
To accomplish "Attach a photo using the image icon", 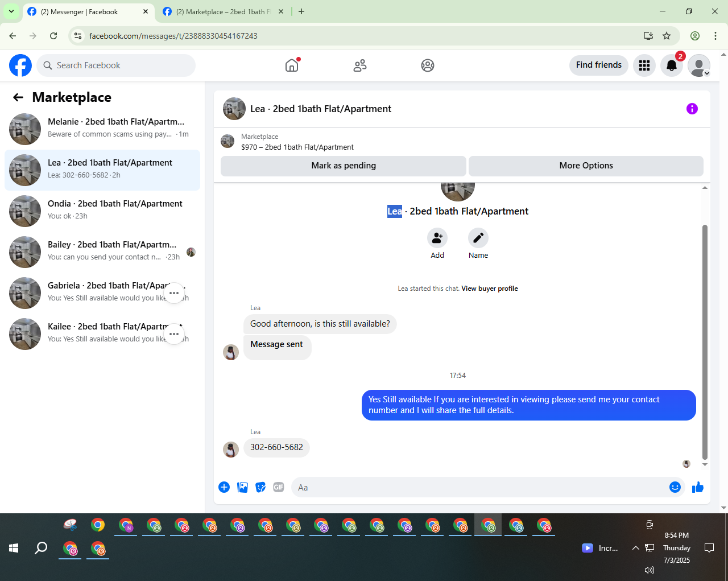I will (x=242, y=487).
